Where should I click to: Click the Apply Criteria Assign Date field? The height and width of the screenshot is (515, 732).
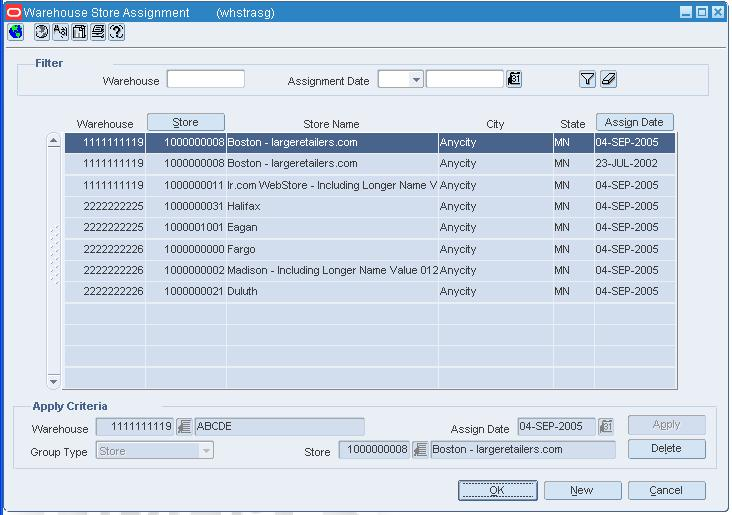[x=556, y=427]
